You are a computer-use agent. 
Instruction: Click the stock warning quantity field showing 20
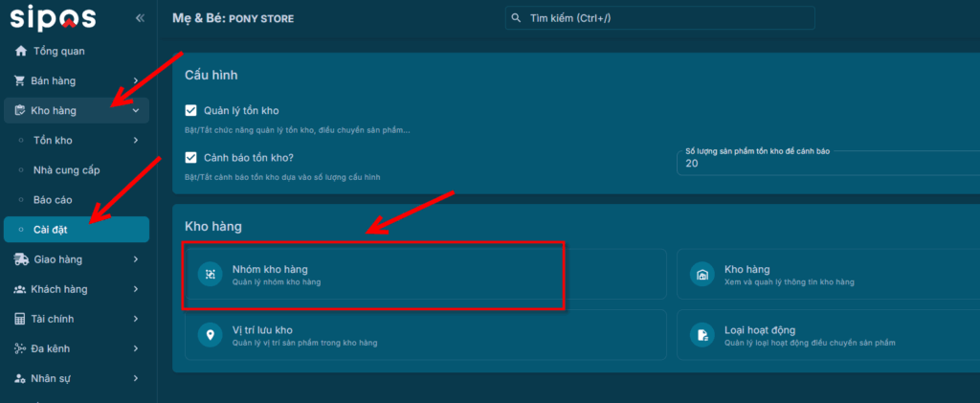click(x=828, y=163)
